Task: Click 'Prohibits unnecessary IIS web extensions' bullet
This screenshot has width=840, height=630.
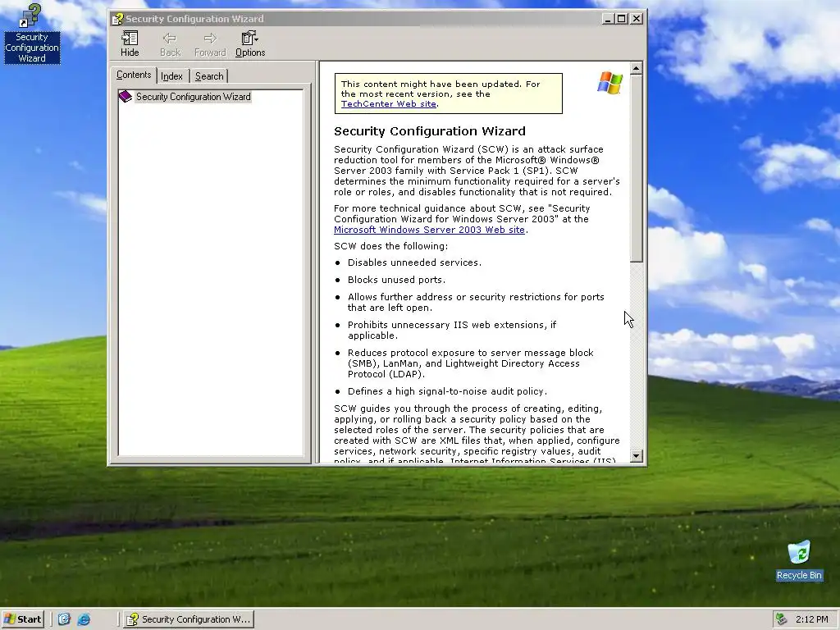Action: (x=452, y=330)
